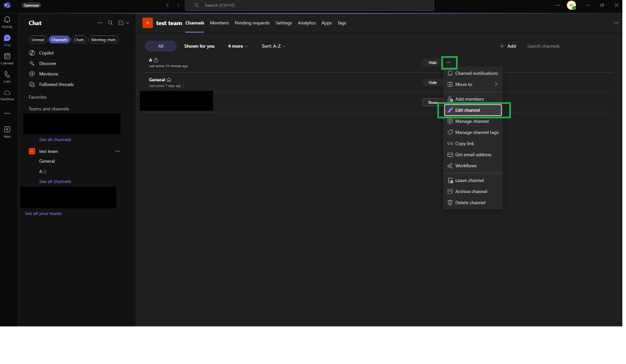Click the Favorites section header

pos(37,97)
